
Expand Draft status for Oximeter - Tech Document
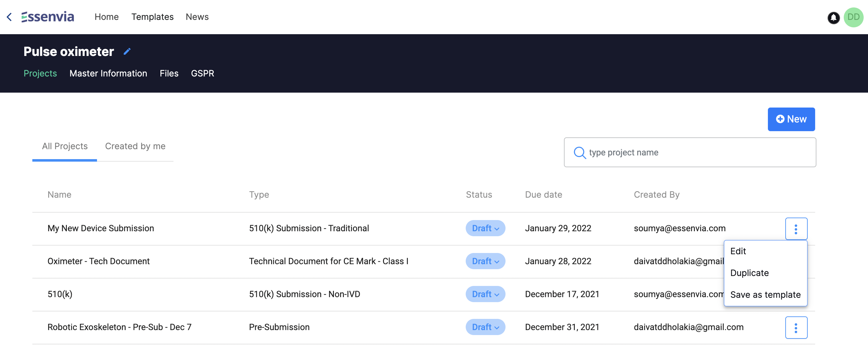pyautogui.click(x=485, y=261)
